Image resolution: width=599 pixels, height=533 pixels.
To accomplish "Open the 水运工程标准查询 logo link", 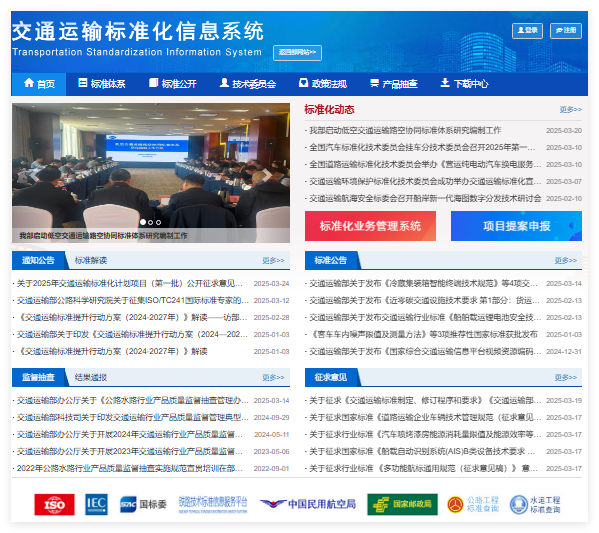I will [x=535, y=504].
